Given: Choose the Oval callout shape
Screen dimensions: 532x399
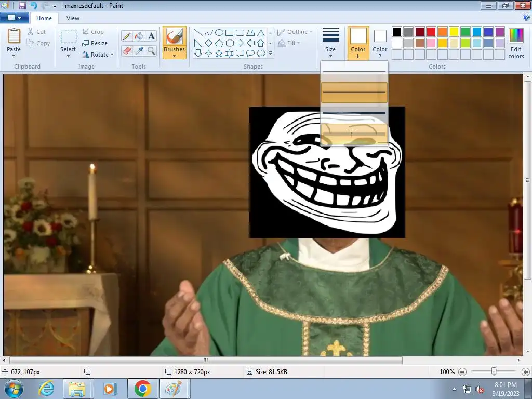Looking at the screenshot, I should (x=250, y=54).
